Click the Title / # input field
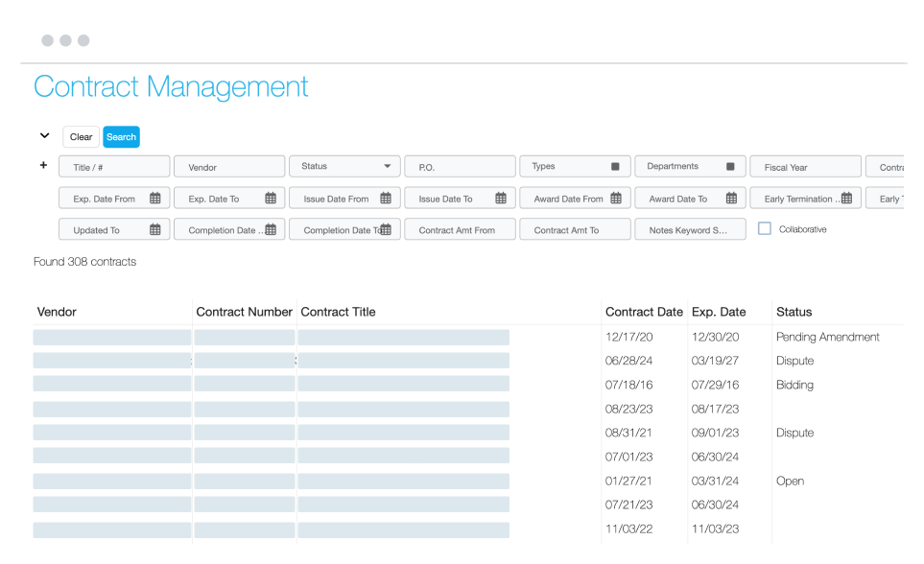The height and width of the screenshot is (564, 924). pos(113,166)
